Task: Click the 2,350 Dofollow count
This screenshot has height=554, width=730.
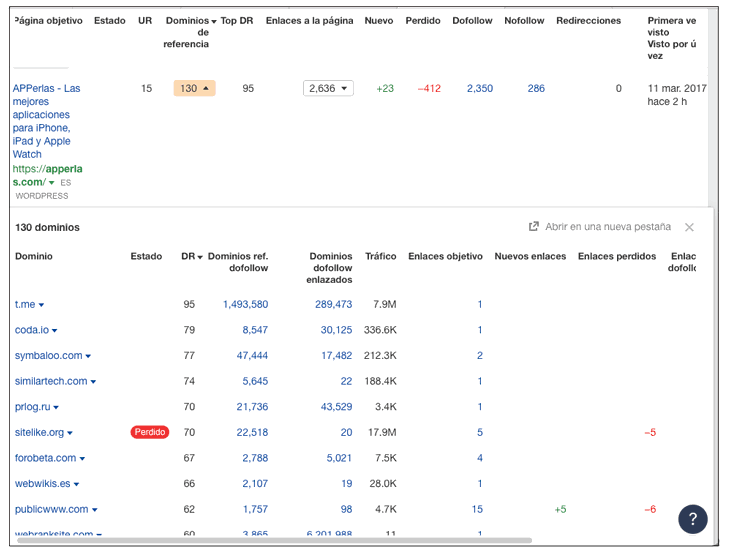Action: click(479, 88)
